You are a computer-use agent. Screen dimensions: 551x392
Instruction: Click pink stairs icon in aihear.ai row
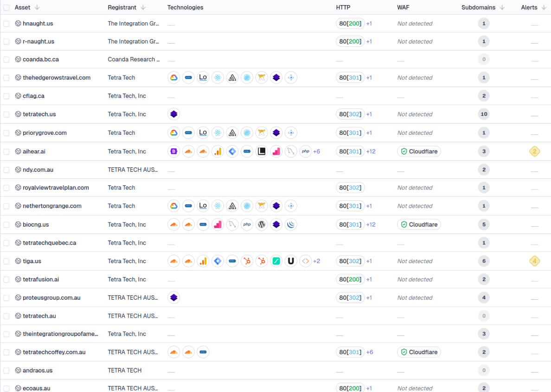(276, 151)
